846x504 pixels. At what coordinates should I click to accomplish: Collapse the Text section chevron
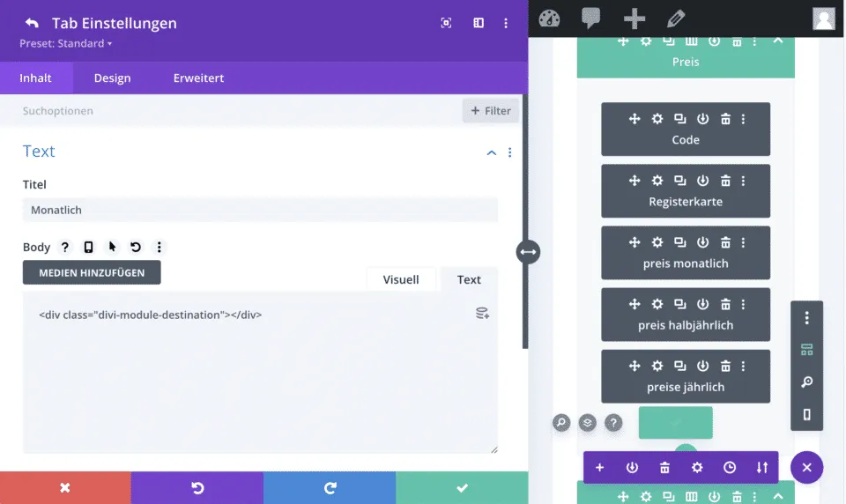point(492,152)
